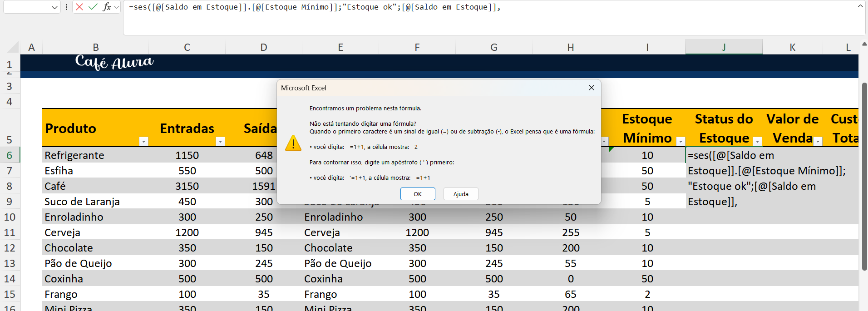Viewport: 868px width, 311px height.
Task: Click Estoque Mínimo value 2 for Frango
Action: tap(647, 294)
